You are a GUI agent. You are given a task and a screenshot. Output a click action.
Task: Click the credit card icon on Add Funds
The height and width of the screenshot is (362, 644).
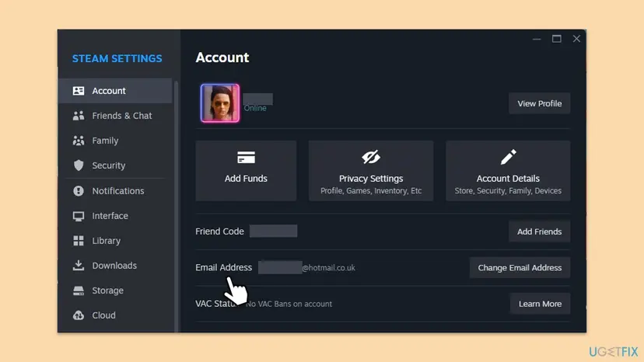[246, 158]
